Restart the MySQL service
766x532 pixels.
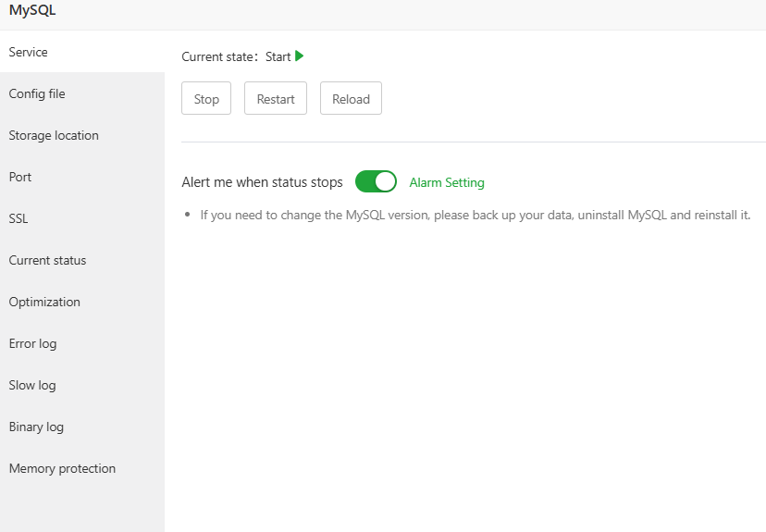pyautogui.click(x=276, y=99)
